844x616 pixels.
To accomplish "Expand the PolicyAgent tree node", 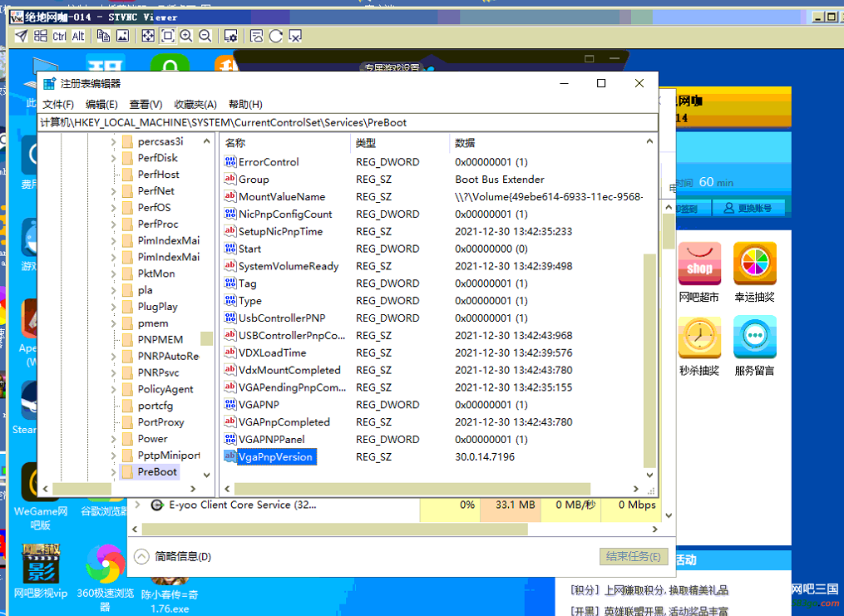I will (113, 390).
